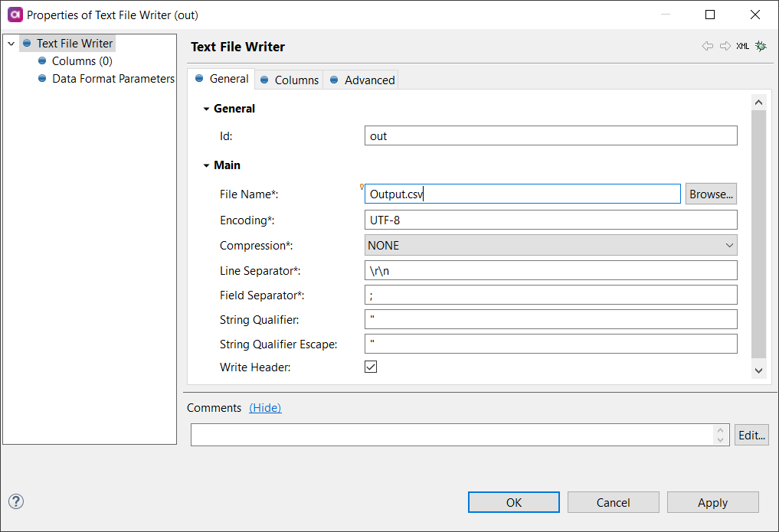Toggle the Write Header checkbox
Image resolution: width=779 pixels, height=532 pixels.
click(371, 367)
